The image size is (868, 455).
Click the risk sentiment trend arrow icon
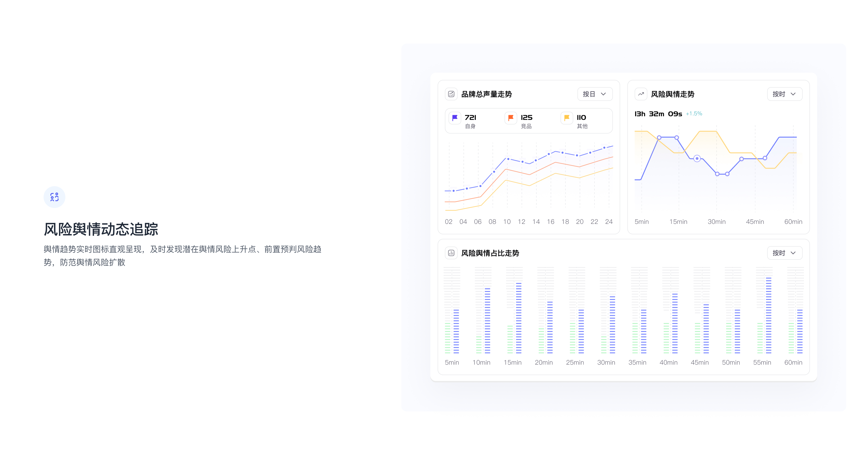pyautogui.click(x=641, y=94)
